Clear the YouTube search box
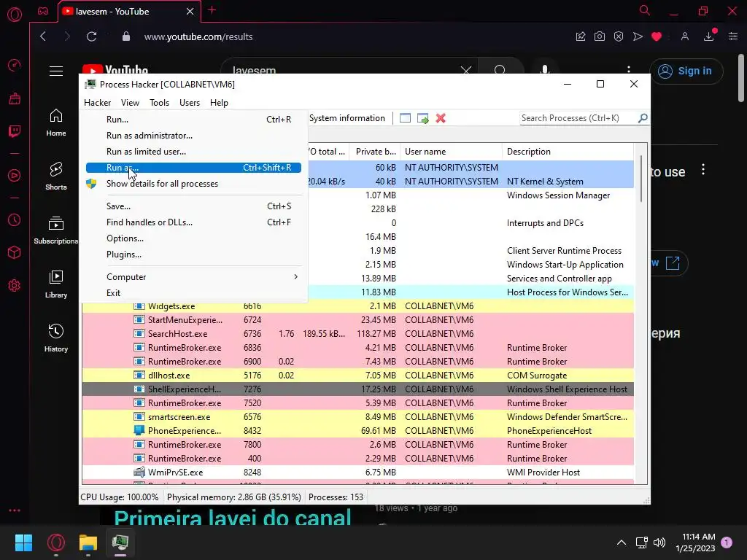The image size is (747, 560). pyautogui.click(x=466, y=71)
